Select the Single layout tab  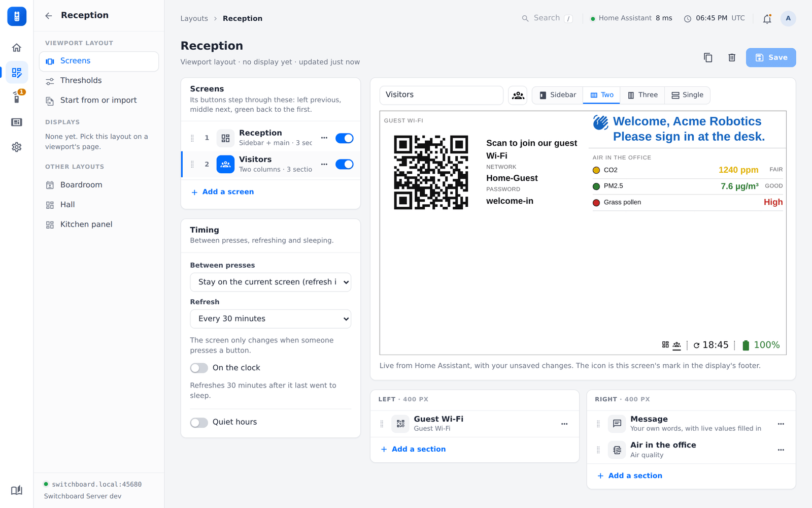[688, 95]
